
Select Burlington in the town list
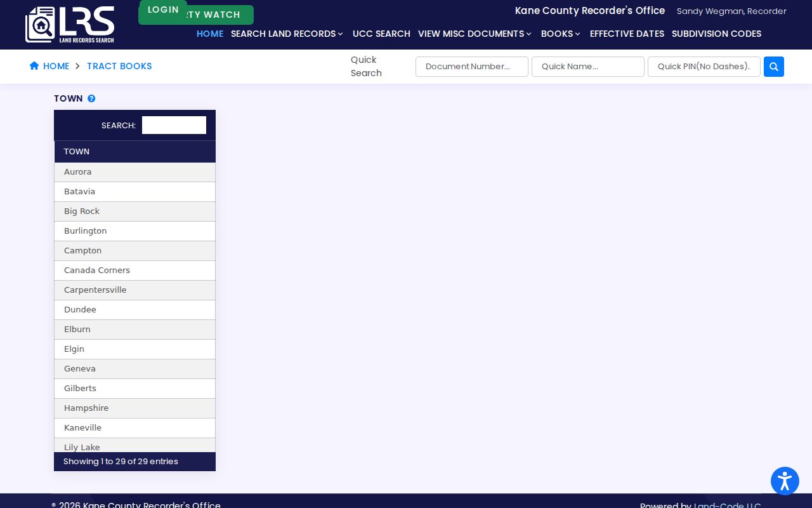pyautogui.click(x=134, y=231)
